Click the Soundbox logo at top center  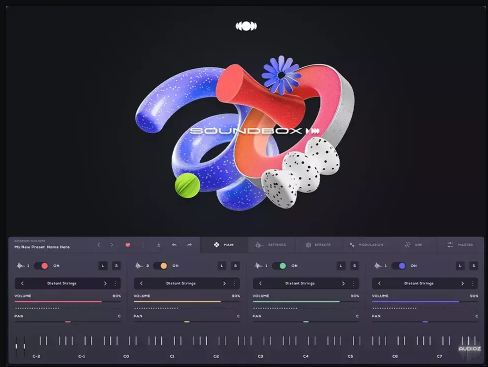(x=246, y=26)
